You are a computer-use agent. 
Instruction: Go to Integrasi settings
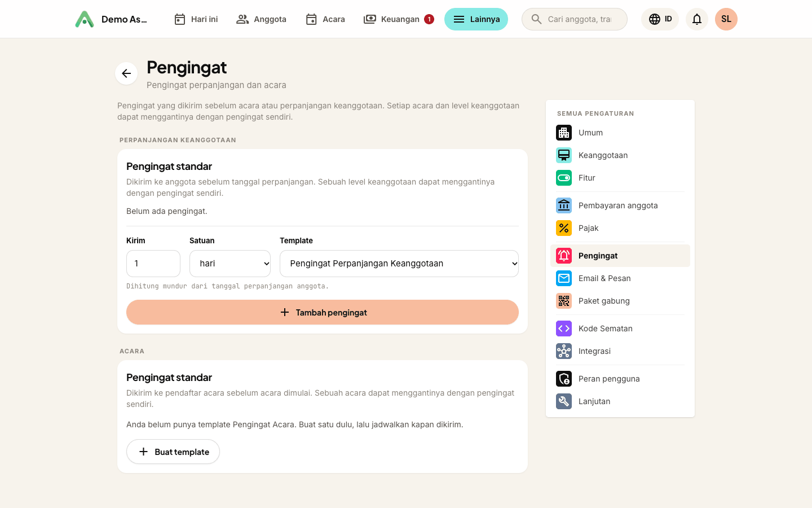[x=620, y=351]
